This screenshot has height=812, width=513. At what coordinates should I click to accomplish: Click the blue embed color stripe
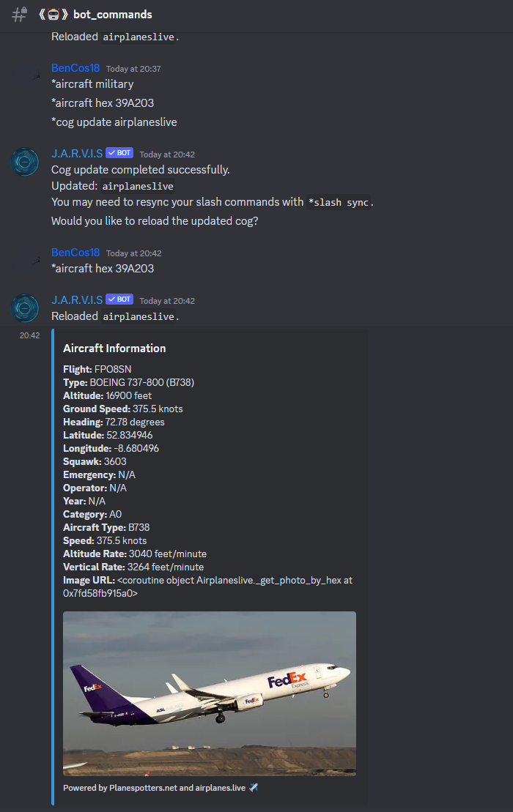coord(53,567)
